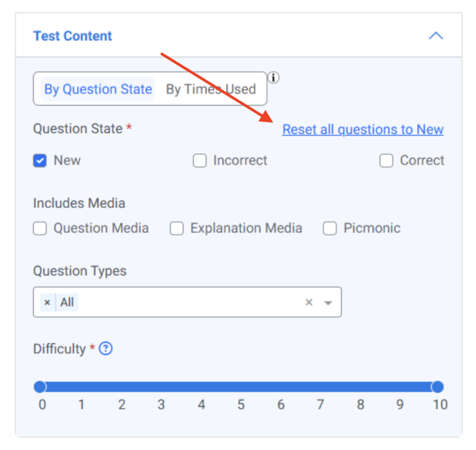Click info icon beside By Times Used
The height and width of the screenshot is (450, 476).
[x=274, y=78]
